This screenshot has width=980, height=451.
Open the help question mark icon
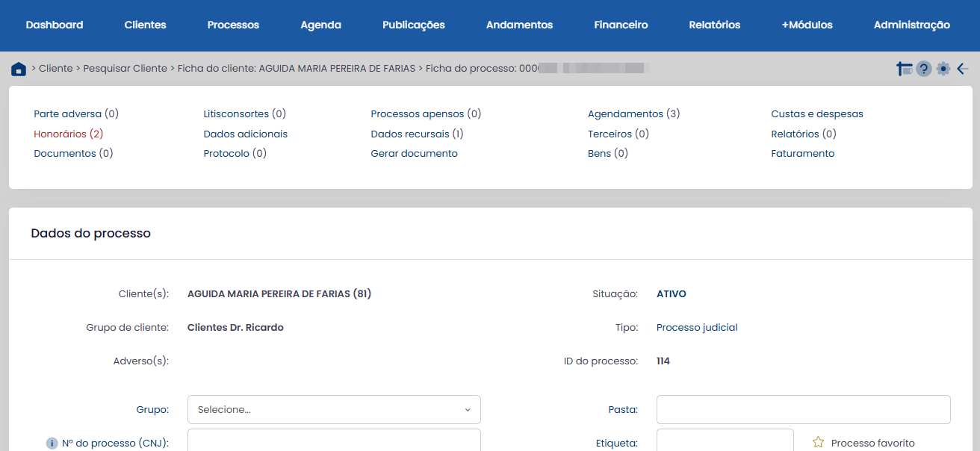[924, 69]
